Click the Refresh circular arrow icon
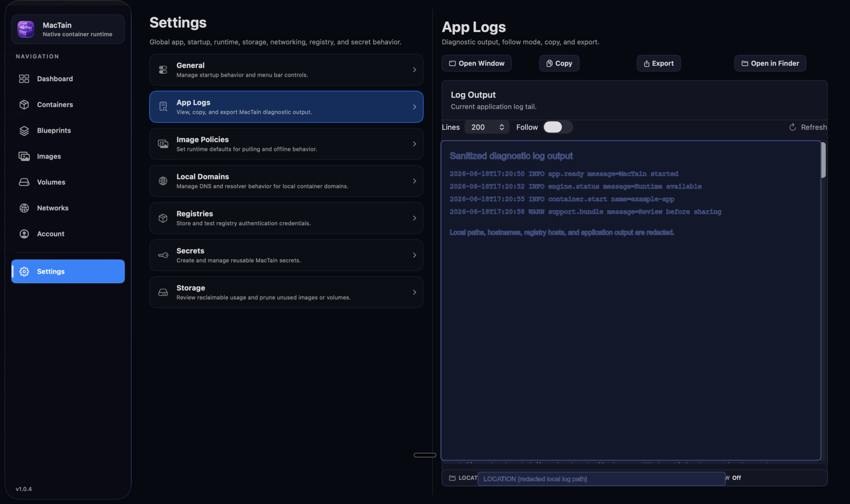Viewport: 850px width, 504px height. pyautogui.click(x=792, y=127)
